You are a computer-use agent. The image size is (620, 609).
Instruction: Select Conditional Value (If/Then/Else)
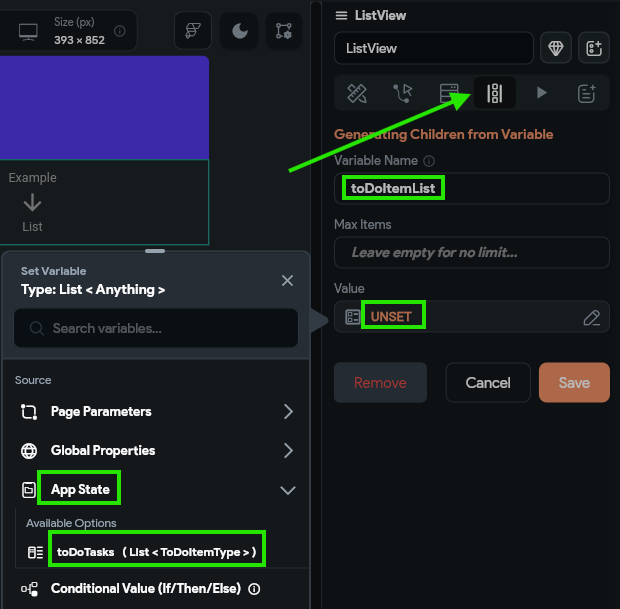(x=146, y=588)
